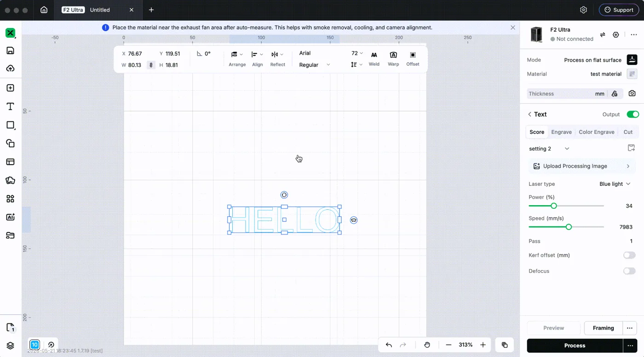Click the auto-measure thickness icon
The width and height of the screenshot is (644, 357).
tap(615, 93)
